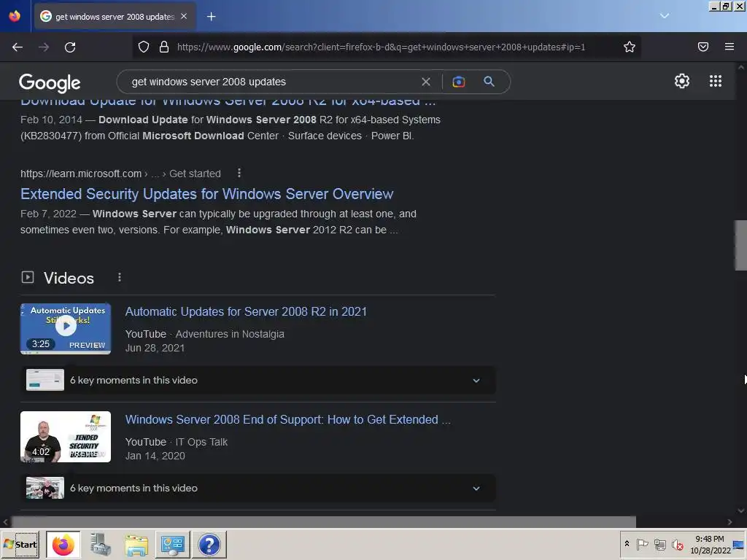The image size is (747, 560).
Task: Click the scroll-down arrow of vertical scrollbar
Action: tap(741, 510)
